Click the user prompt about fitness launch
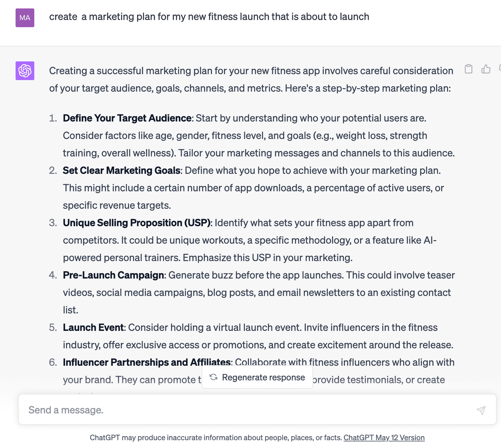Viewport: 501px width, 448px height. click(x=209, y=17)
